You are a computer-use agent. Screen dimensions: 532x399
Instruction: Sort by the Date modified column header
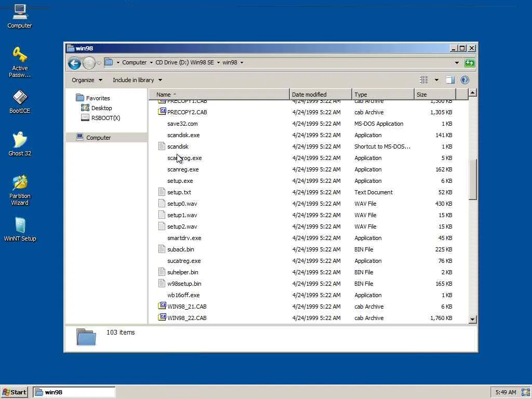(321, 95)
